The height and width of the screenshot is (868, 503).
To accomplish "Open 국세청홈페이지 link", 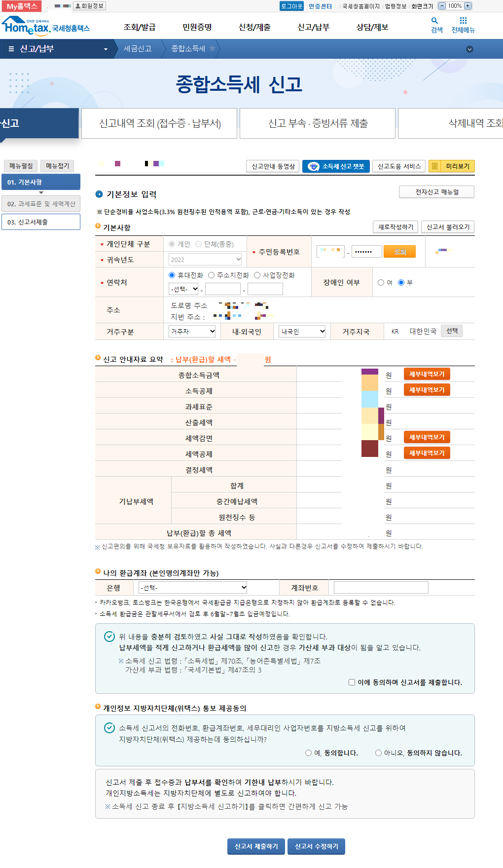I will (x=361, y=6).
